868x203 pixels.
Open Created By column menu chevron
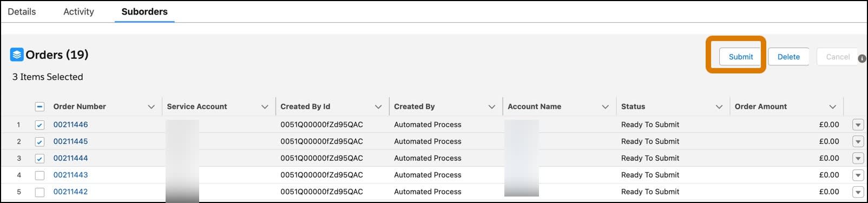coord(492,107)
